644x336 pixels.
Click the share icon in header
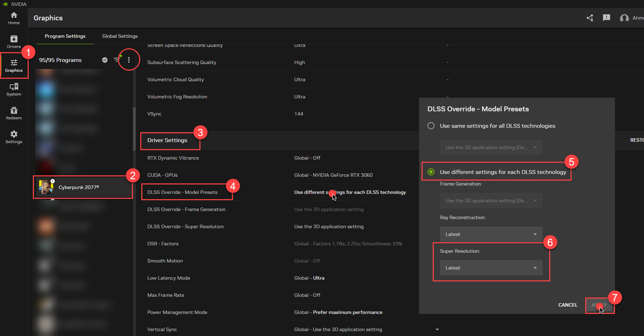tap(590, 18)
